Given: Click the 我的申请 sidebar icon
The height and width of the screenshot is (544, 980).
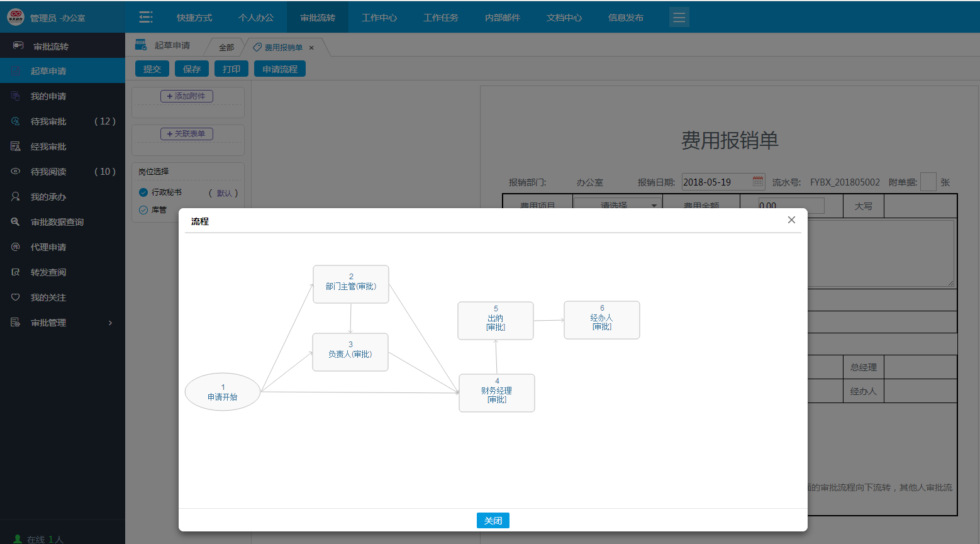Looking at the screenshot, I should (16, 96).
